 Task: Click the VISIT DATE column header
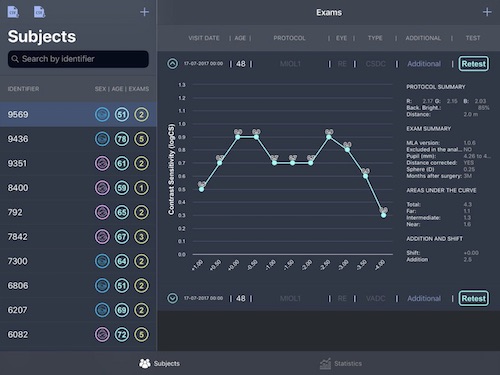(x=204, y=38)
